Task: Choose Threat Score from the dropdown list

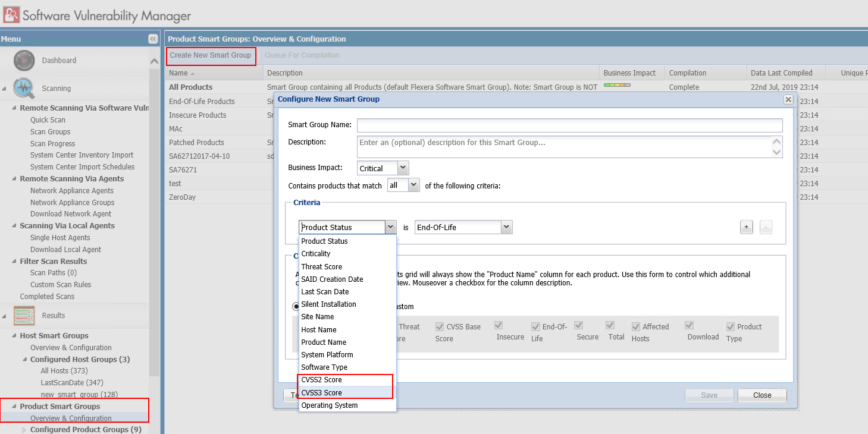Action: (347, 266)
